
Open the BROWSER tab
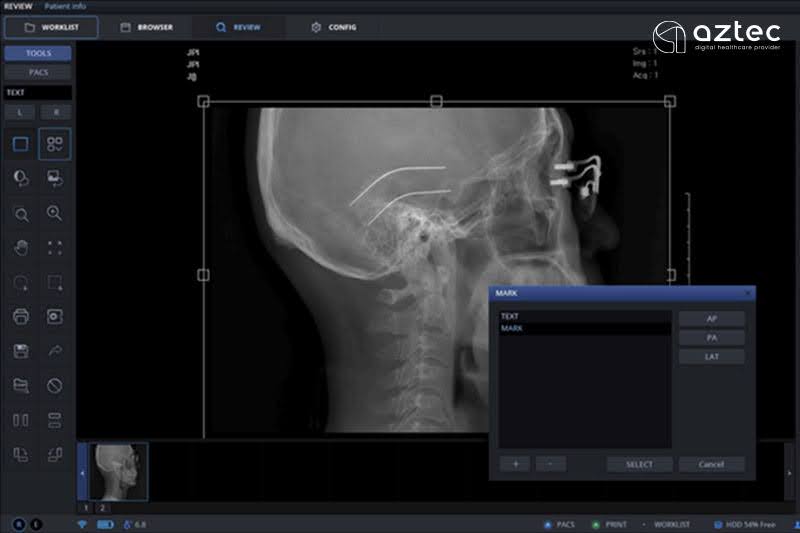(x=147, y=27)
